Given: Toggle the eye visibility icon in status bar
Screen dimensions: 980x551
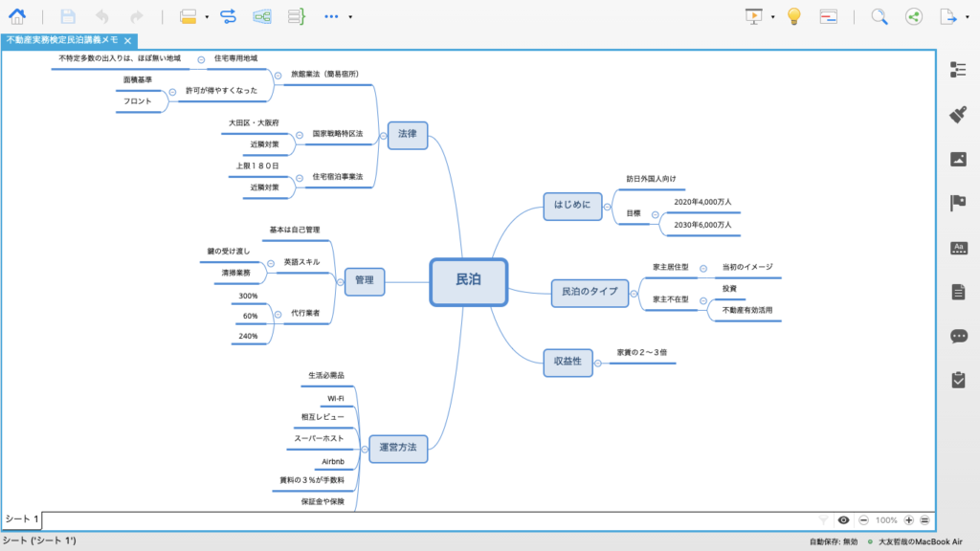Looking at the screenshot, I should pos(843,520).
